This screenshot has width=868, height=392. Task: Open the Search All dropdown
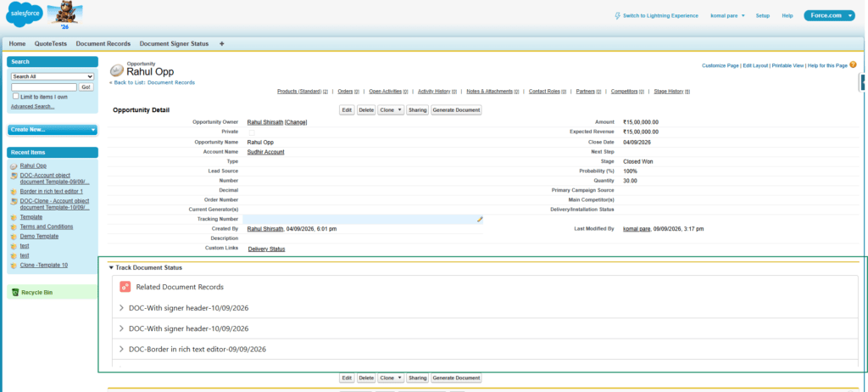point(53,76)
